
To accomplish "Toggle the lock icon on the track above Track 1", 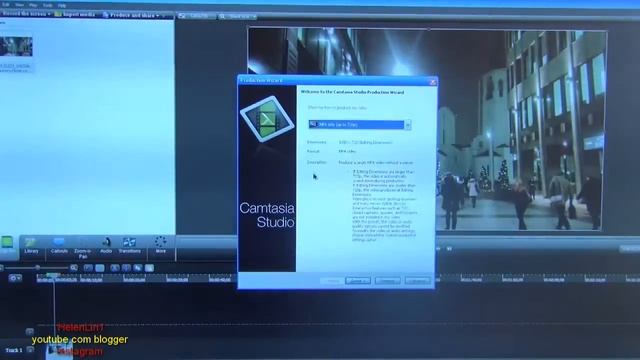I will click(x=29, y=331).
